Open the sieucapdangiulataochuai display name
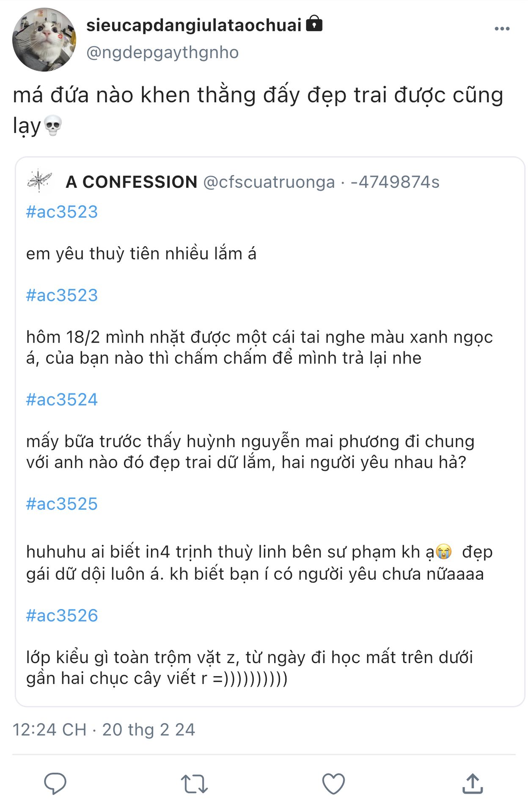This screenshot has width=528, height=812. tap(194, 25)
